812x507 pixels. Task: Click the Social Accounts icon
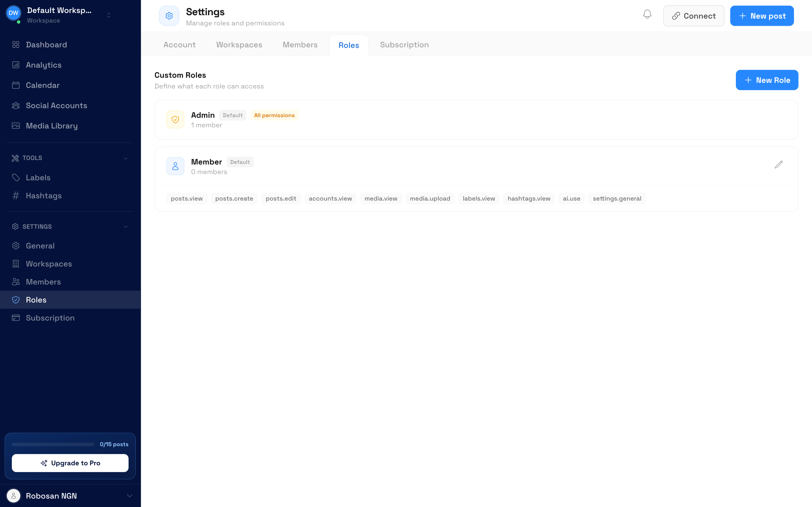coord(16,105)
